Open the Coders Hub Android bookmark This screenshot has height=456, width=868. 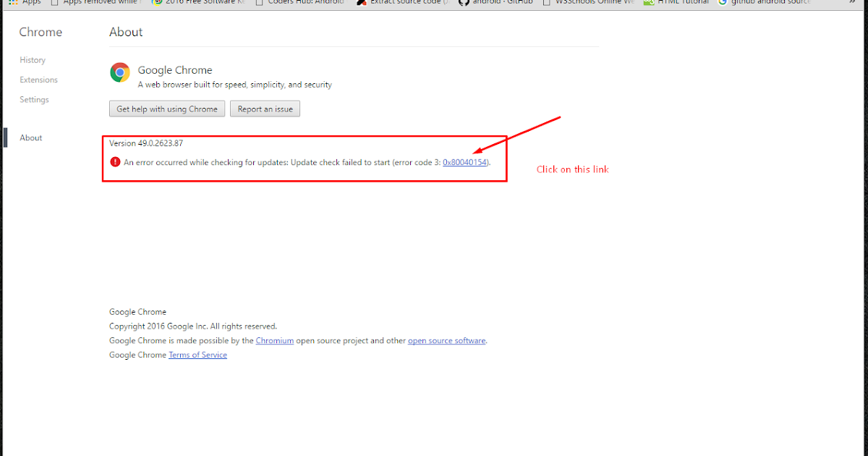(299, 3)
